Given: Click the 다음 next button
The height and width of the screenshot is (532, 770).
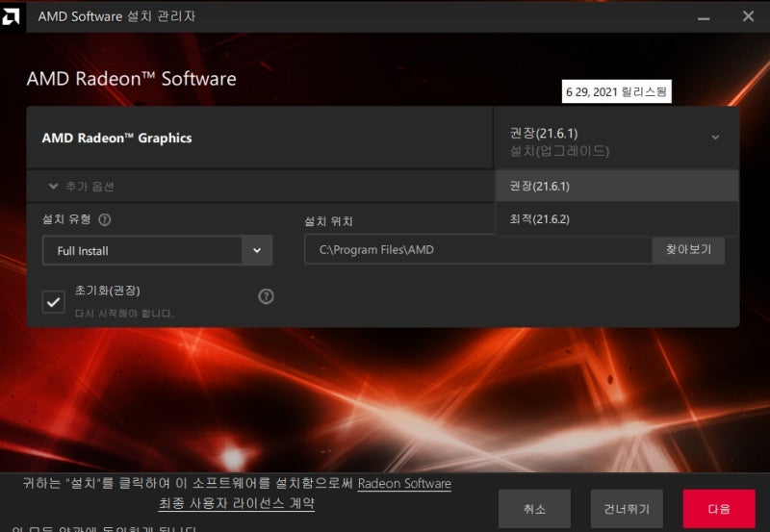Looking at the screenshot, I should click(719, 509).
